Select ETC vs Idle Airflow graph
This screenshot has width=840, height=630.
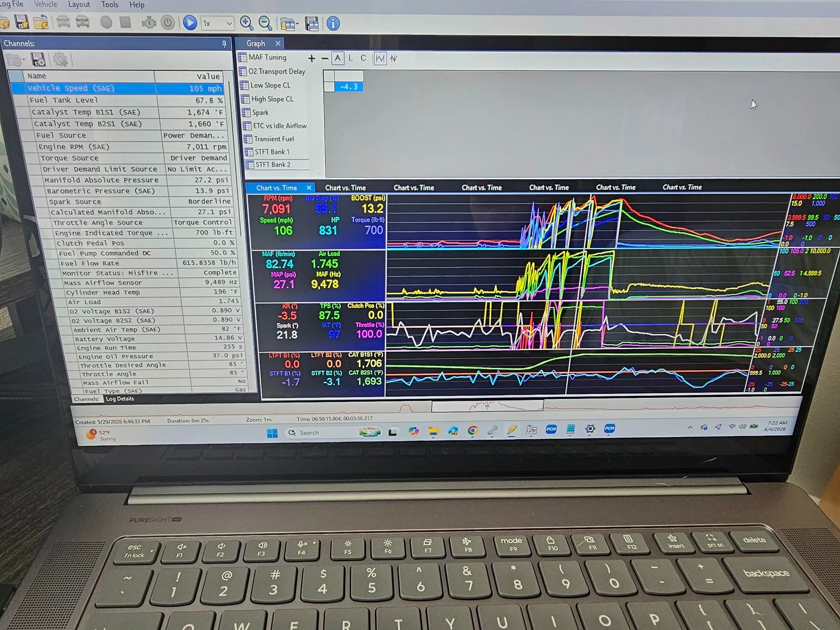(275, 126)
